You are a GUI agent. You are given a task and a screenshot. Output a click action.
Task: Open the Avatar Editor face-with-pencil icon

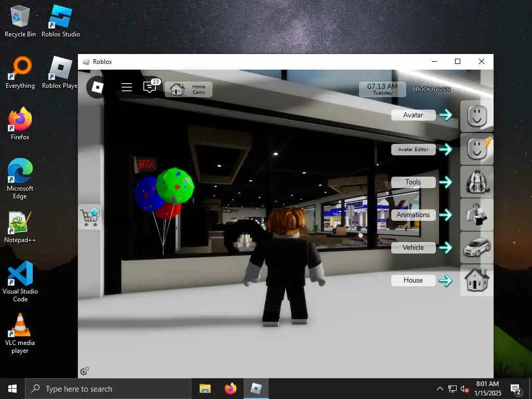[x=477, y=149]
